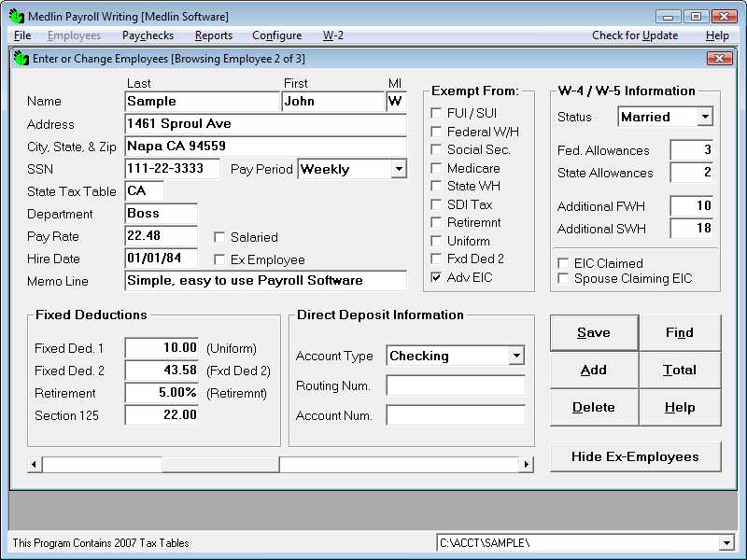Click the Find button
Image resolution: width=747 pixels, height=560 pixels.
(x=680, y=332)
